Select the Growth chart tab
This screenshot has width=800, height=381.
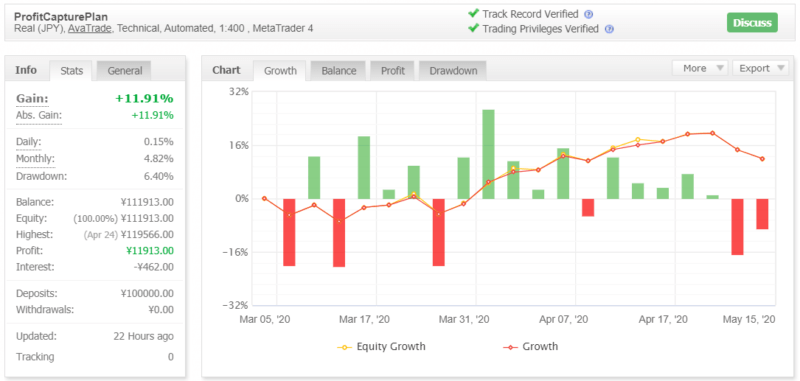click(x=280, y=71)
